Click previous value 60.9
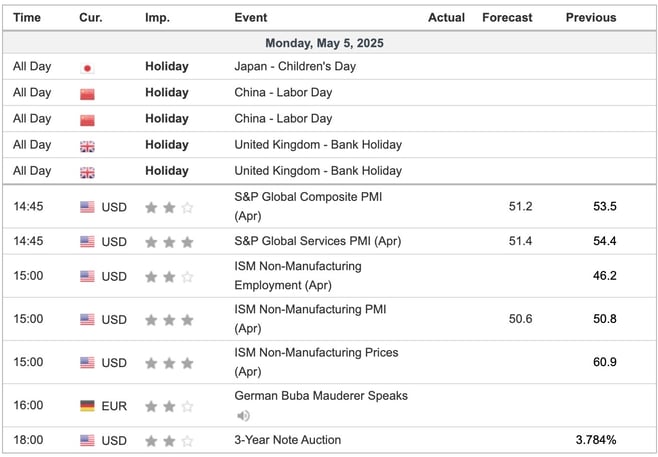This screenshot has height=457, width=658. point(605,362)
